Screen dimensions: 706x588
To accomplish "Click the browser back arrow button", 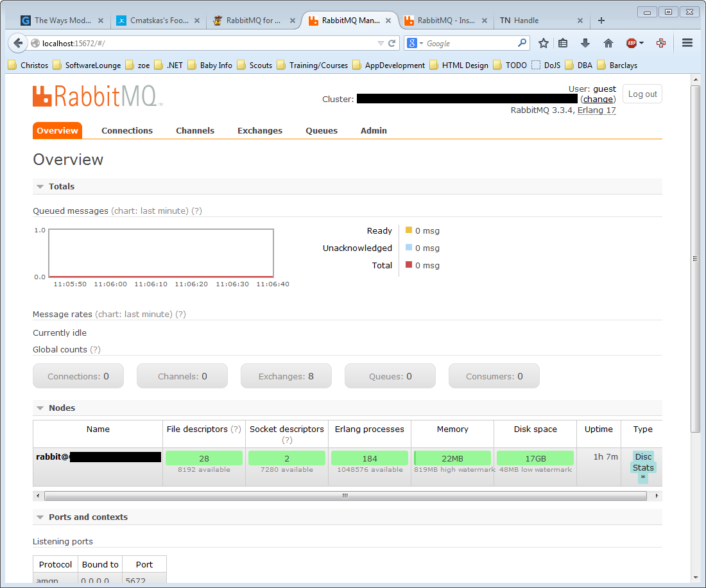I will pyautogui.click(x=17, y=43).
